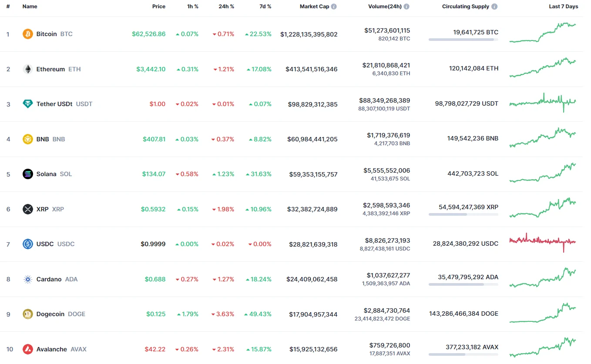Click the Bitcoin coin logo icon
591x364 pixels.
coord(28,34)
